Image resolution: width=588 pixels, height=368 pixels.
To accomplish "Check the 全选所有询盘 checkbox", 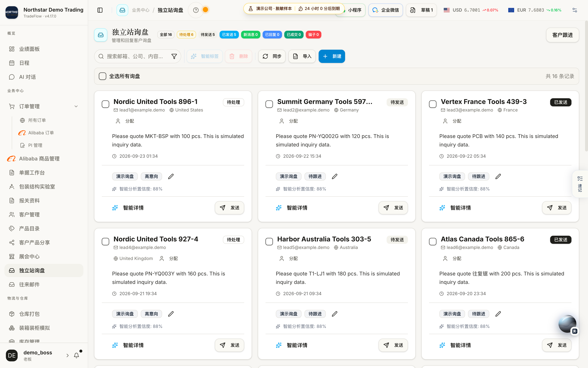I will 103,76.
